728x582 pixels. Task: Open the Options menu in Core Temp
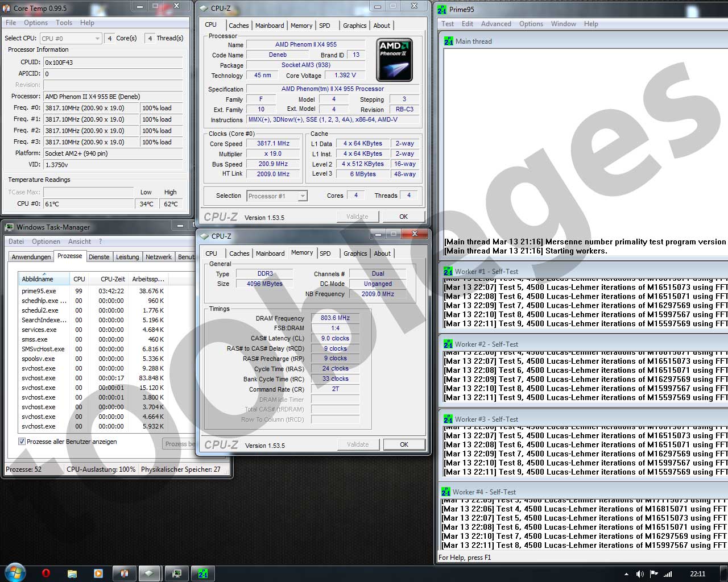pyautogui.click(x=36, y=23)
